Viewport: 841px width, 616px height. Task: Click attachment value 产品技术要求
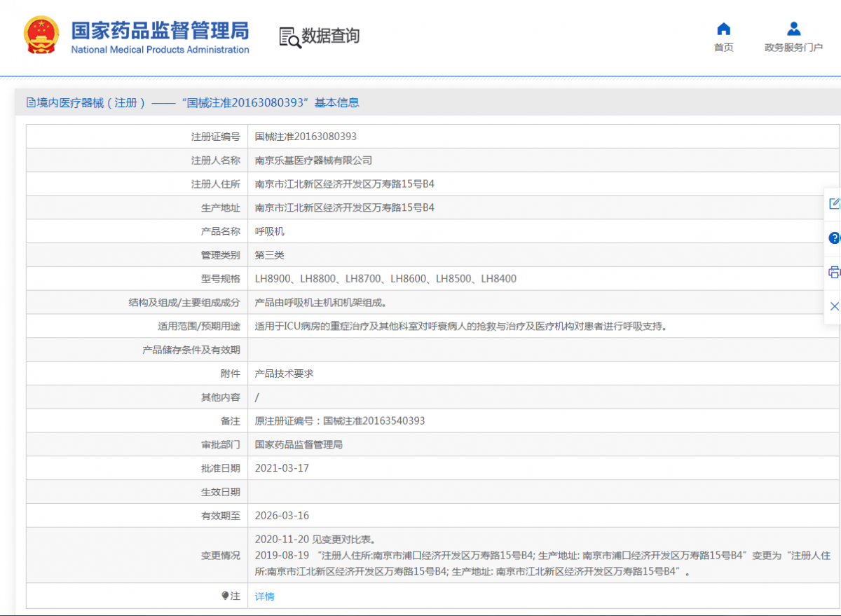point(284,374)
